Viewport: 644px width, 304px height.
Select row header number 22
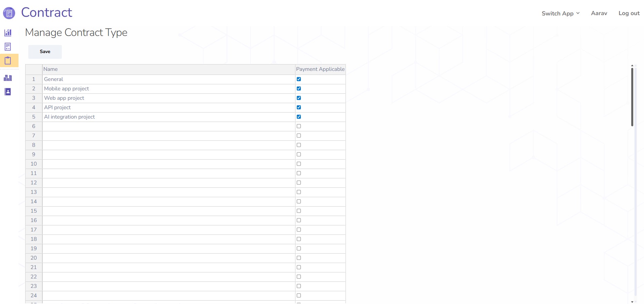pos(34,277)
